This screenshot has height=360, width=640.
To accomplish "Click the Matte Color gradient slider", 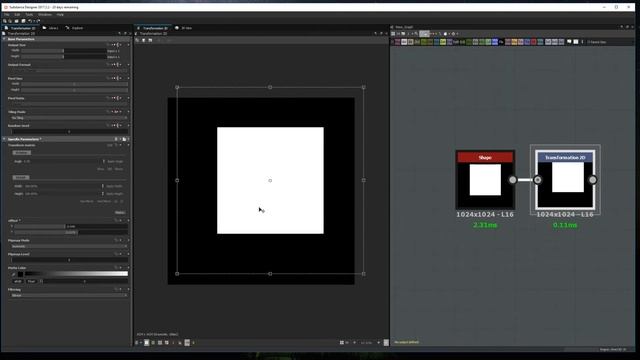I will coord(76,273).
